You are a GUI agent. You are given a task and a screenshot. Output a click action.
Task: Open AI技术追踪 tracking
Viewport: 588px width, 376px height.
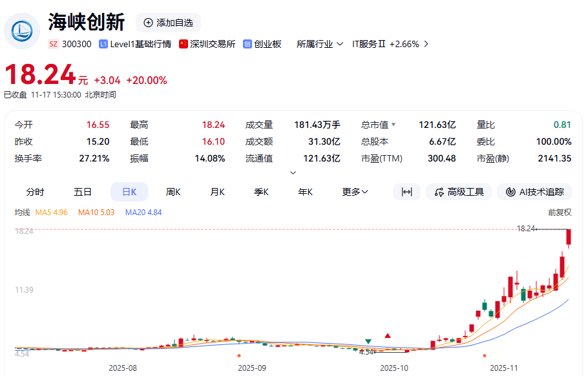point(535,192)
